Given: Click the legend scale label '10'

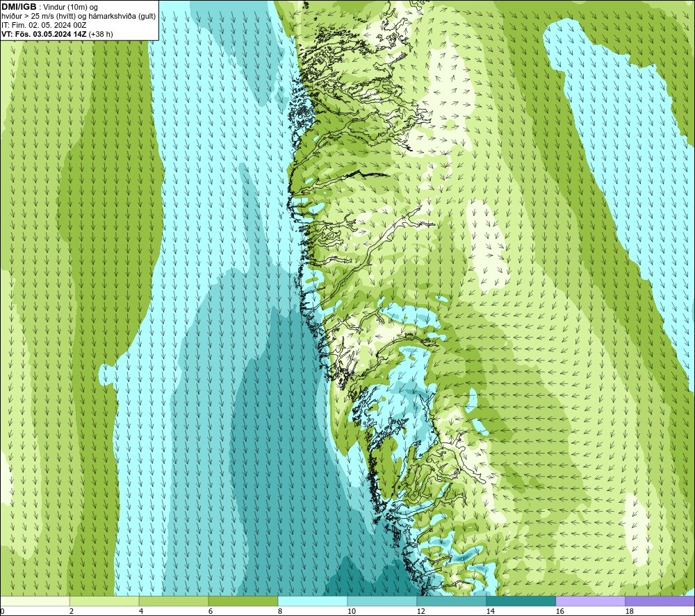Looking at the screenshot, I should pos(351,611).
